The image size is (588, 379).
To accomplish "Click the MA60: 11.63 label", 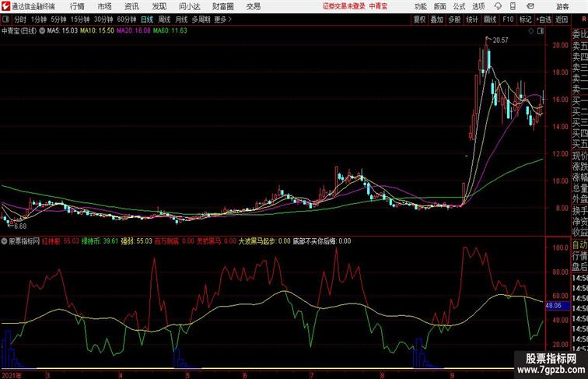I will (x=170, y=31).
